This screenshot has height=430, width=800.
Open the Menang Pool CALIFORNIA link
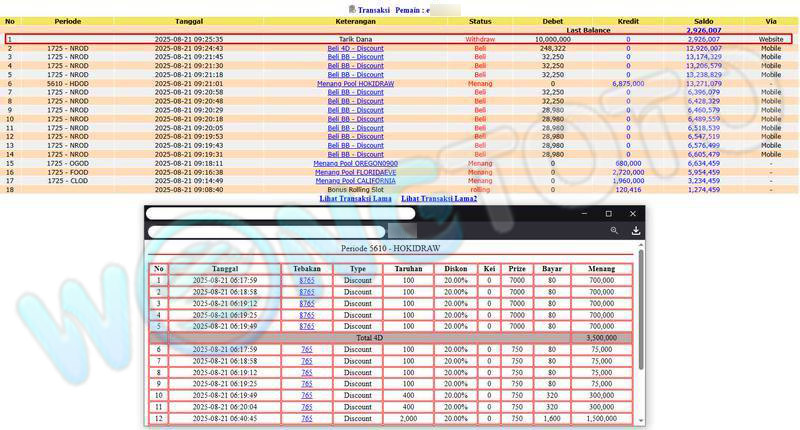355,181
